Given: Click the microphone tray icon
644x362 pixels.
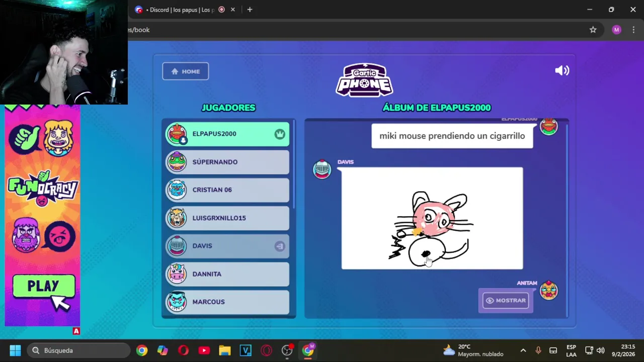Looking at the screenshot, I should click(x=538, y=350).
